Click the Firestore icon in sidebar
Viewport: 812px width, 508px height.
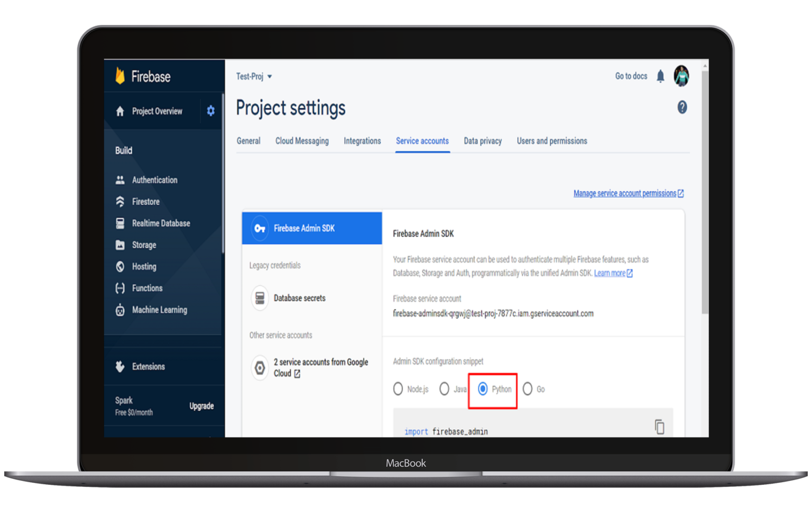[x=120, y=202]
